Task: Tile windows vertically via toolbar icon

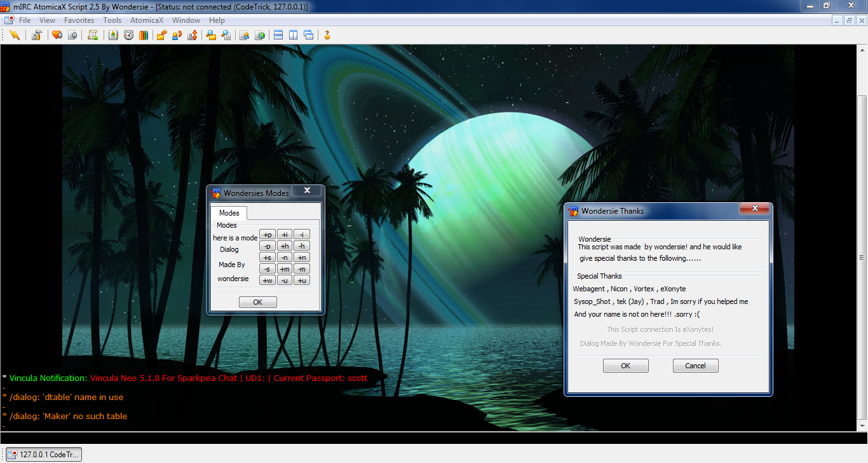Action: tap(294, 35)
